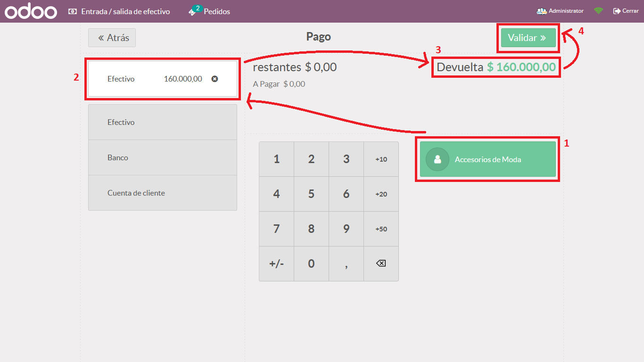This screenshot has height=362, width=644.
Task: Validate the payment with Validar button
Action: pyautogui.click(x=528, y=38)
